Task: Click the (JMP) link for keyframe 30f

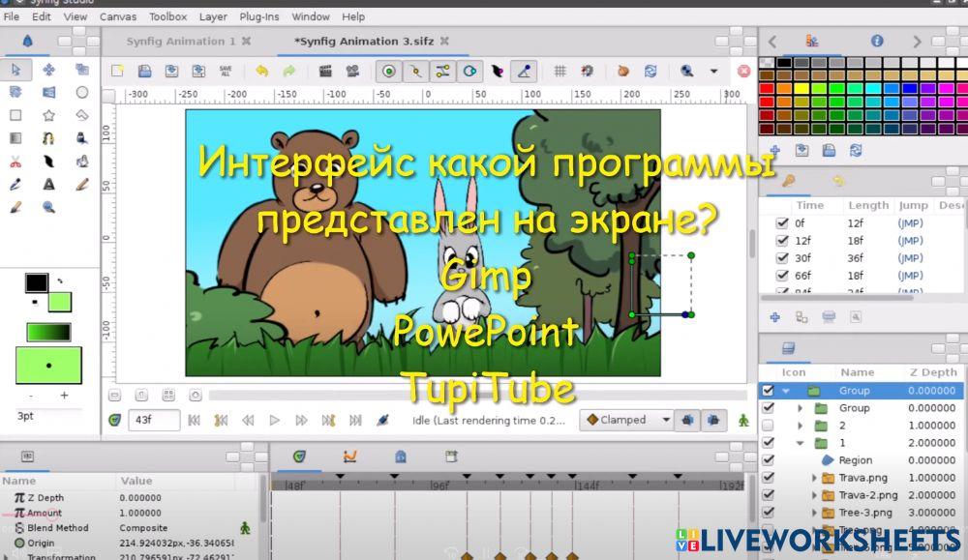Action: tap(911, 258)
